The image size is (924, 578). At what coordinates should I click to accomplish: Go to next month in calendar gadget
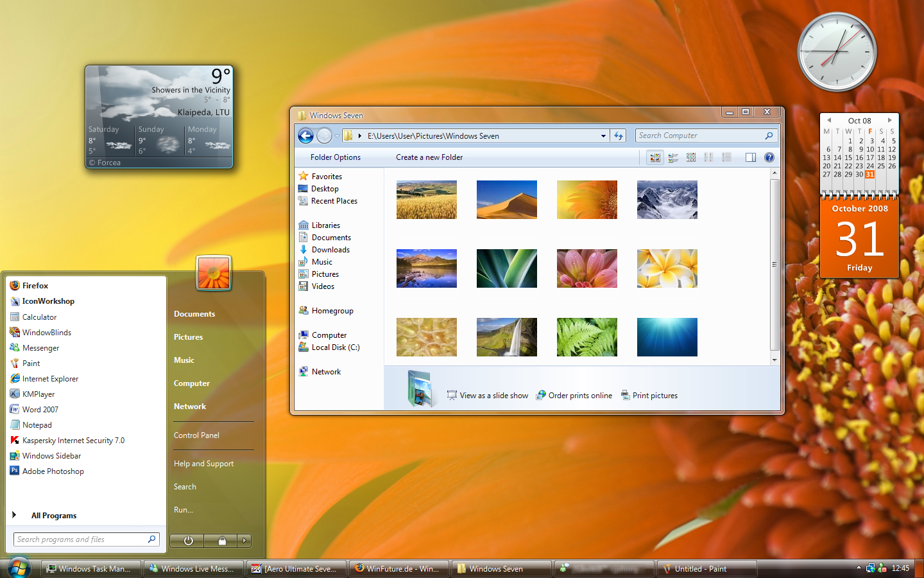(890, 120)
